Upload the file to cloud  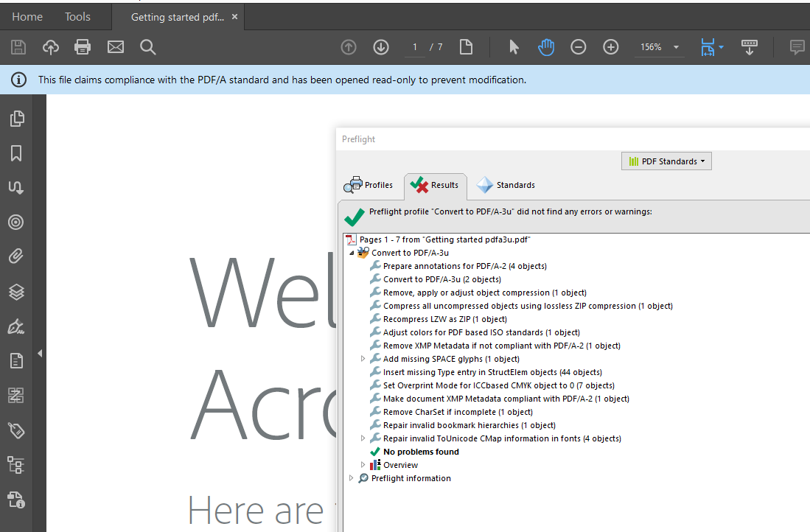click(51, 47)
